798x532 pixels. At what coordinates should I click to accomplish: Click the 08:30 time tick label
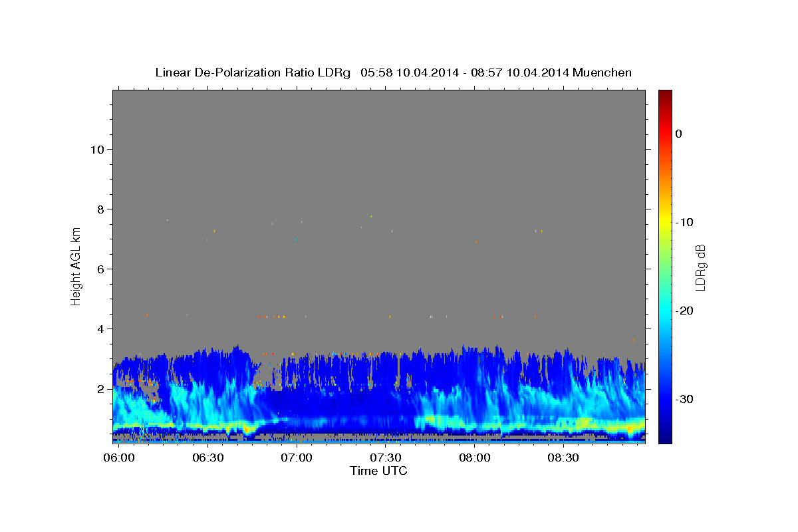coord(564,458)
